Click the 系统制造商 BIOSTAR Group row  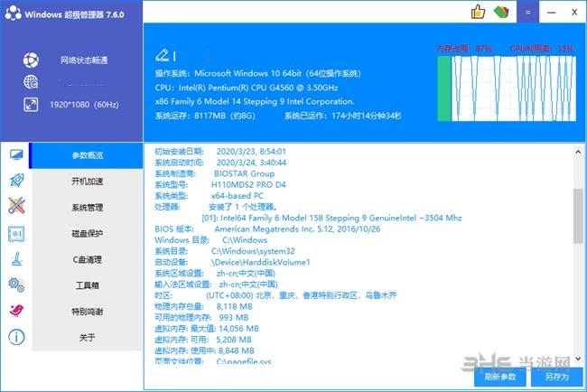point(215,173)
